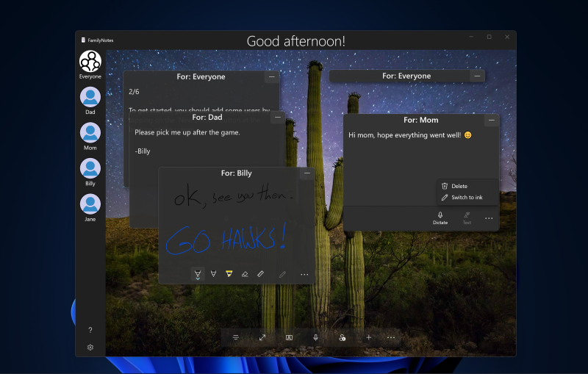Click the add person icon in bottom bar
The image size is (588, 374).
pyautogui.click(x=342, y=338)
